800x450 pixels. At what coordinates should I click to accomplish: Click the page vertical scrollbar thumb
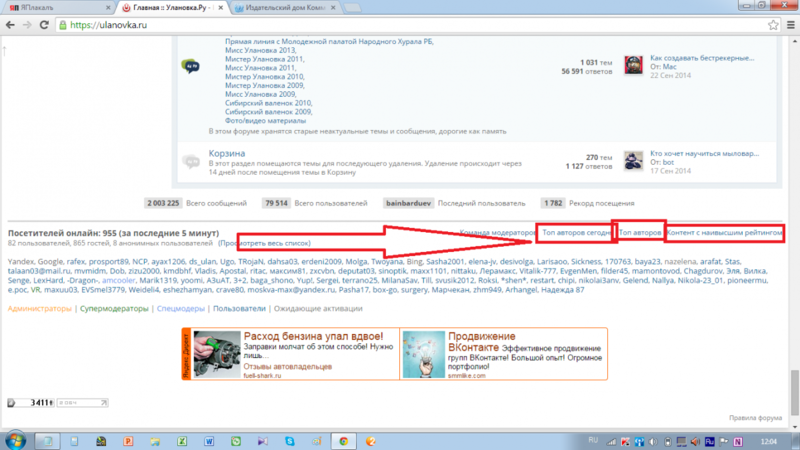tap(795, 393)
